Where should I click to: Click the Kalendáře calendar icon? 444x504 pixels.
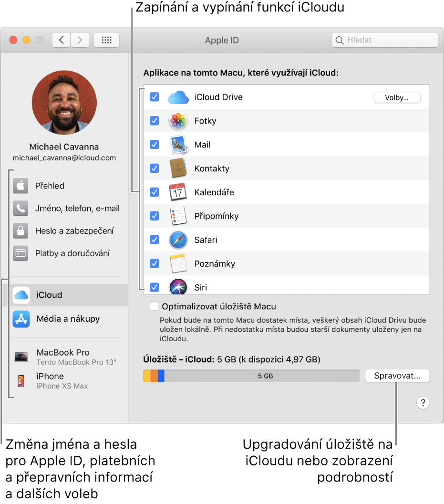click(178, 192)
